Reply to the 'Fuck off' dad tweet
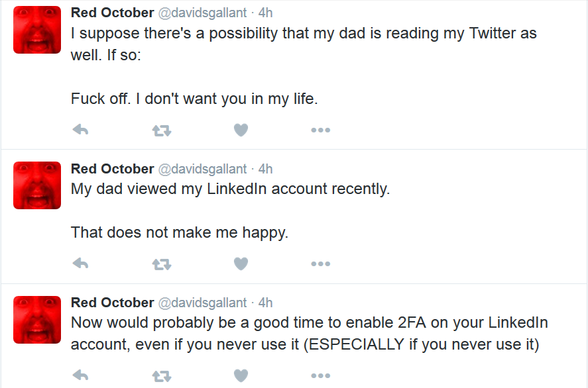The height and width of the screenshot is (388, 588). (x=80, y=130)
